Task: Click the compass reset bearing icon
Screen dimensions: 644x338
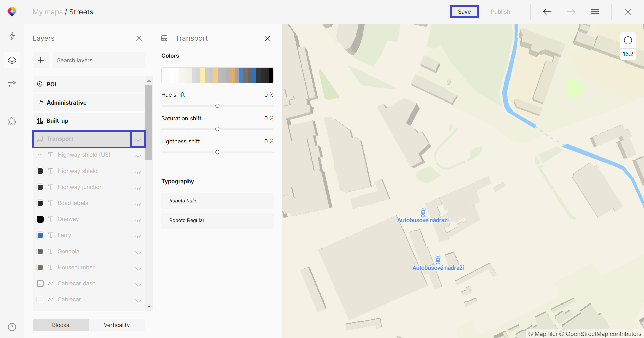Action: pyautogui.click(x=628, y=41)
